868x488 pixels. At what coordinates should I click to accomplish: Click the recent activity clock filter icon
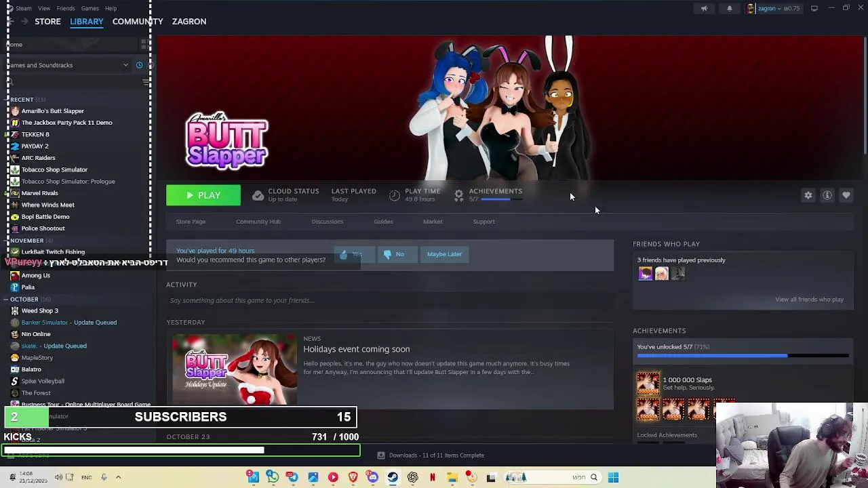tap(139, 65)
